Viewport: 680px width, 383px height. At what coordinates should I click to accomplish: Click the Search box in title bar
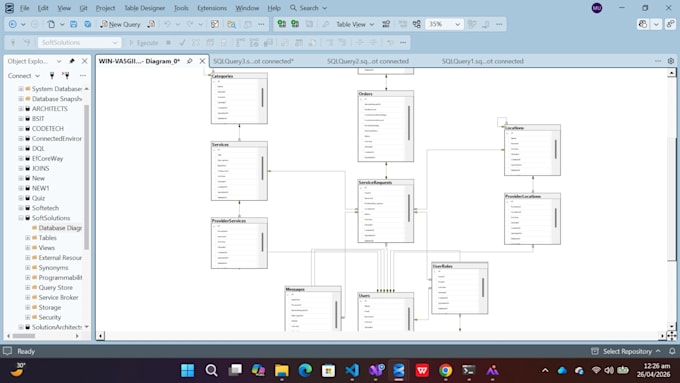coord(308,8)
